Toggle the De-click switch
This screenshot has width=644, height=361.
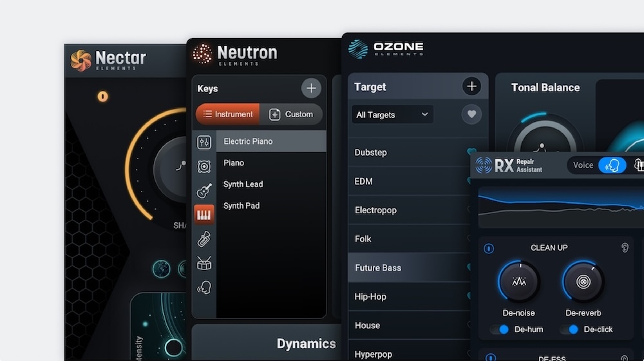click(x=569, y=329)
